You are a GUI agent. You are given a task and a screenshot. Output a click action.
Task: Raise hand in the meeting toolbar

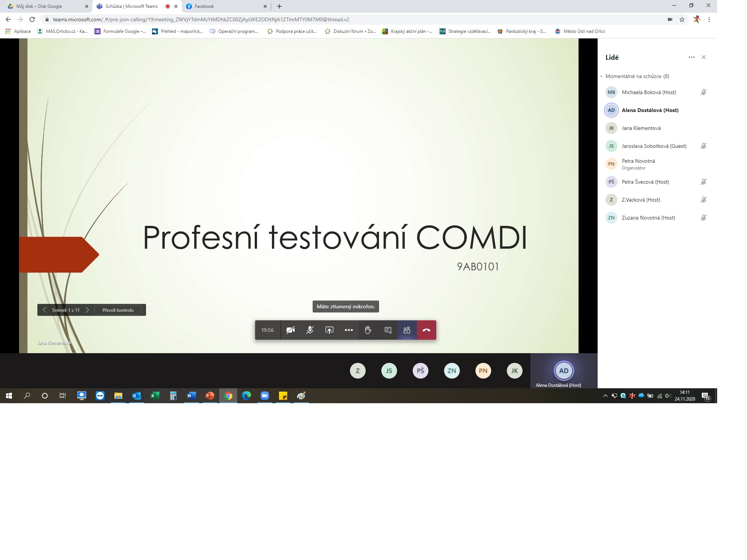(x=368, y=330)
